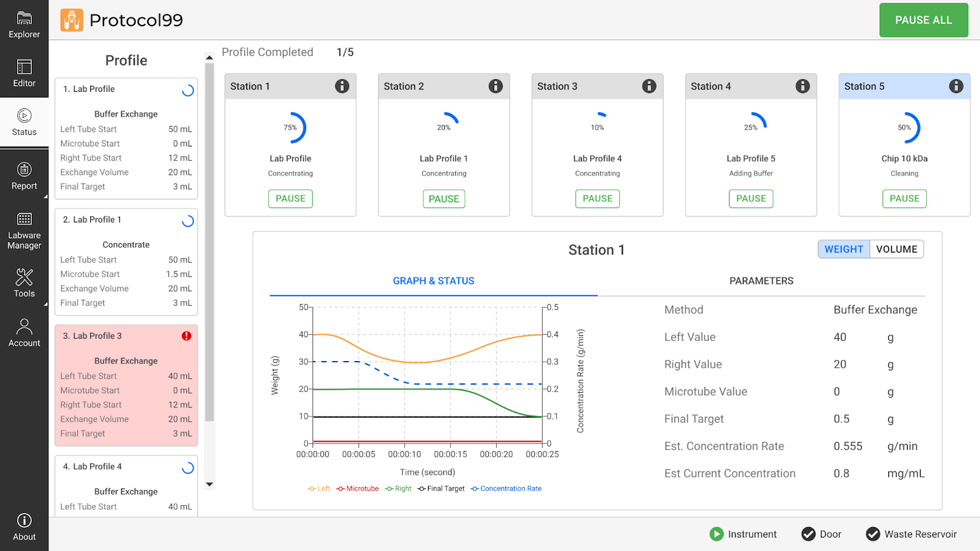980x551 pixels.
Task: Select the WEIGHT toggle option
Action: 843,249
